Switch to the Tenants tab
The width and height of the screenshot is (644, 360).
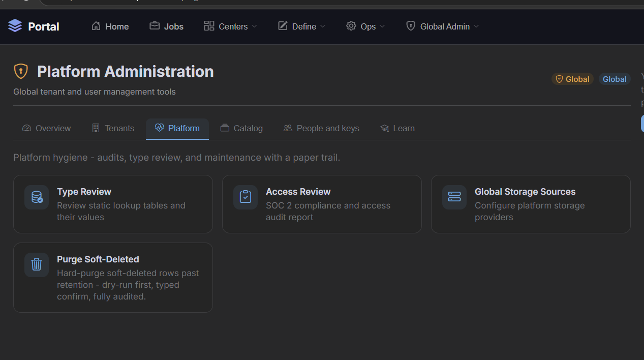(113, 129)
